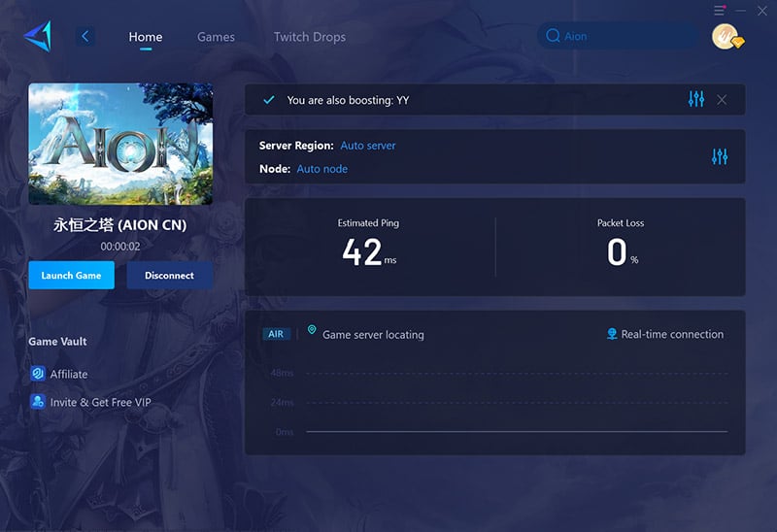Image resolution: width=777 pixels, height=532 pixels.
Task: Open Invite & Get Free VIP link
Action: pos(101,402)
